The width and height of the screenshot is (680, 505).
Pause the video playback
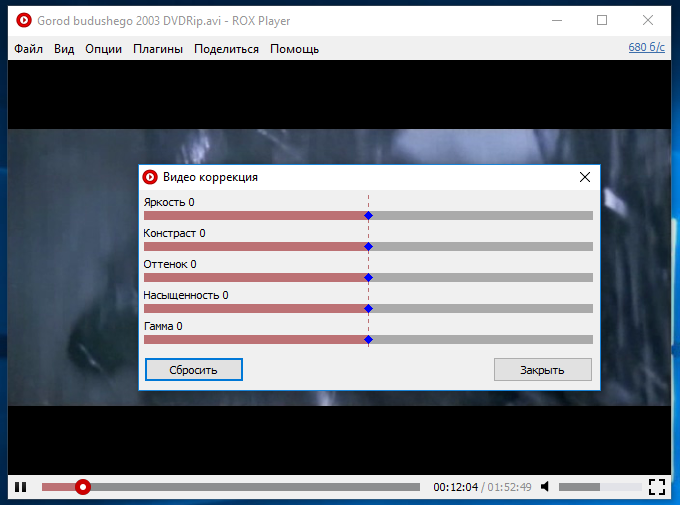(x=20, y=487)
